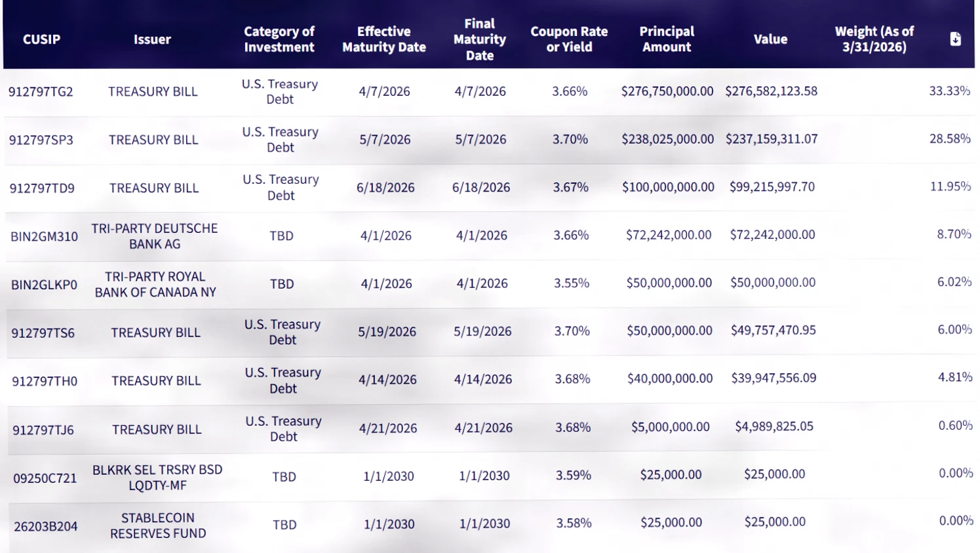This screenshot has height=553, width=980.
Task: Click the BLKRK SEL TRSRY BSD LQDTY-MF row
Action: coord(492,477)
